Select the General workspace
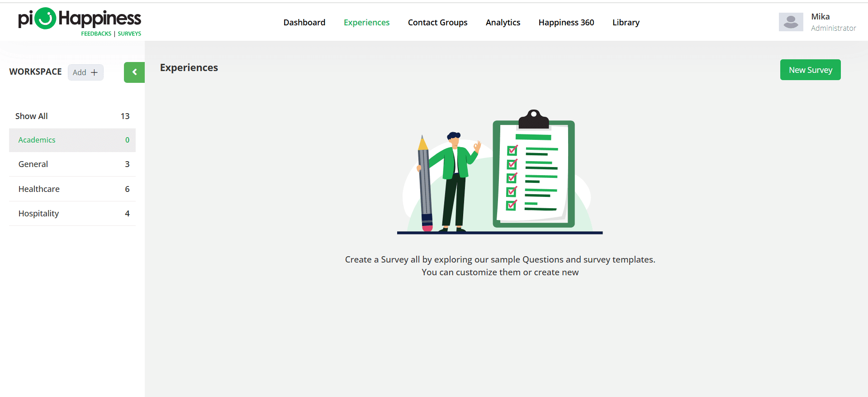 click(x=72, y=164)
